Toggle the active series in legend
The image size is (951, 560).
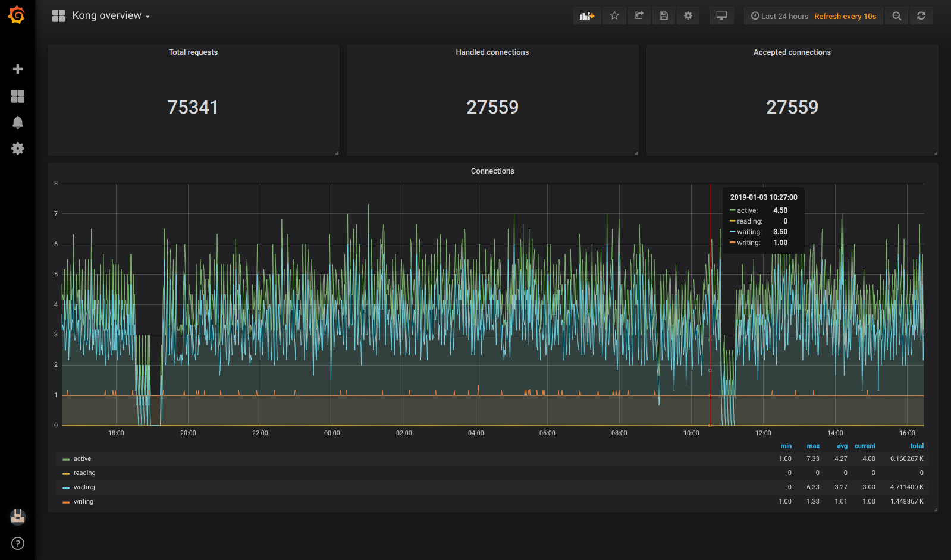tap(82, 459)
